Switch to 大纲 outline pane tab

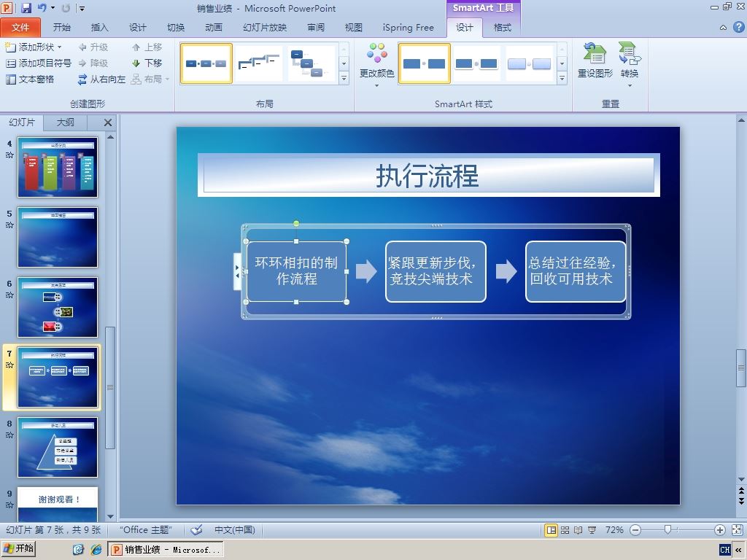coord(65,122)
